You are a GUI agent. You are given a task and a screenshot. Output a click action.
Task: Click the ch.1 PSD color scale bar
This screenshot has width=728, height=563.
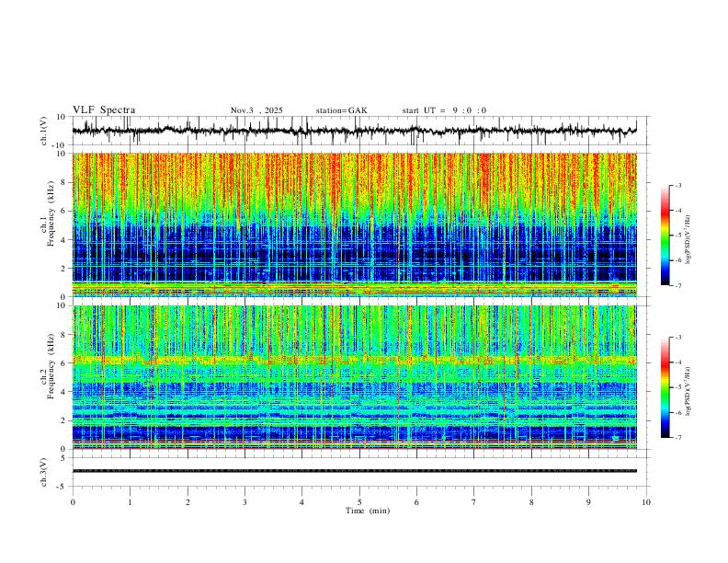click(x=665, y=236)
